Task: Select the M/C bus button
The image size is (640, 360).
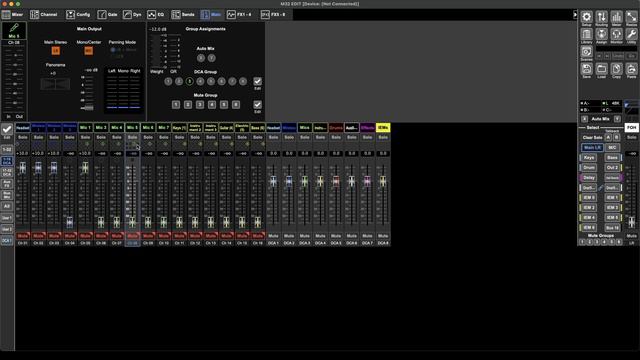Action: 612,147
